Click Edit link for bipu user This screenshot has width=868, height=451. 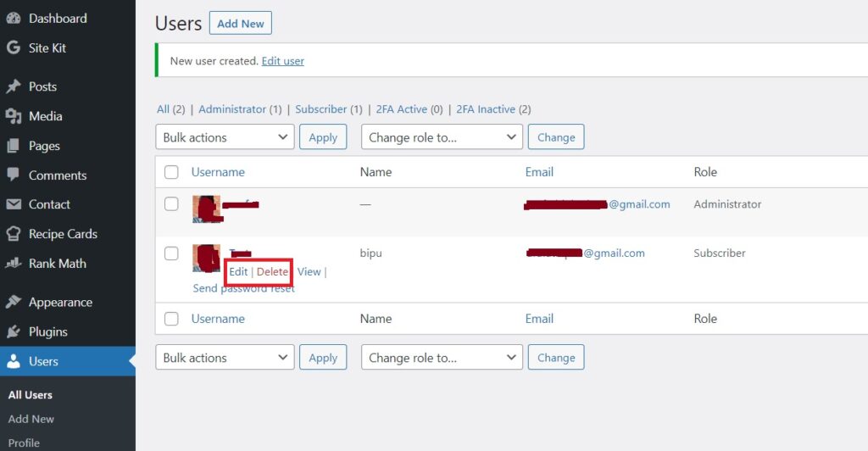click(x=238, y=272)
